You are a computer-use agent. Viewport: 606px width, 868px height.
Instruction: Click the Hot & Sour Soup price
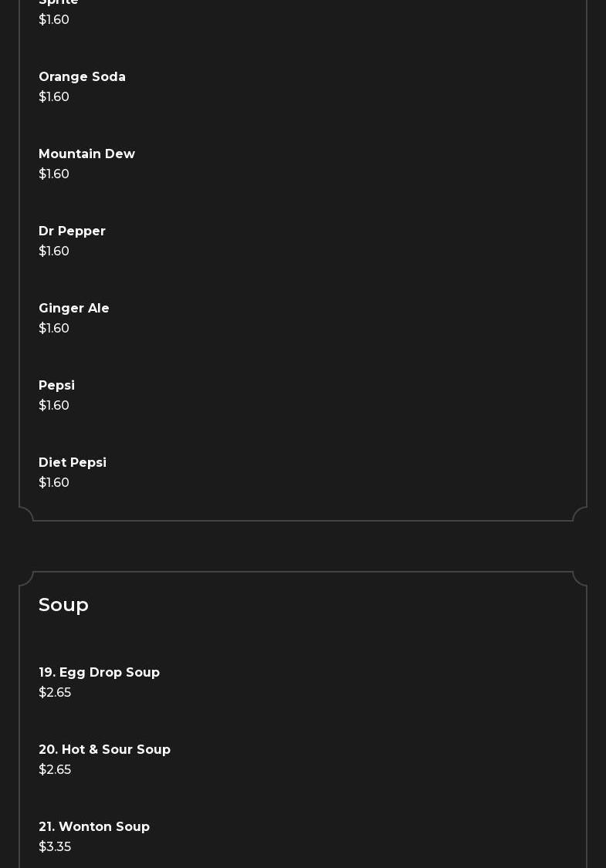tap(55, 770)
